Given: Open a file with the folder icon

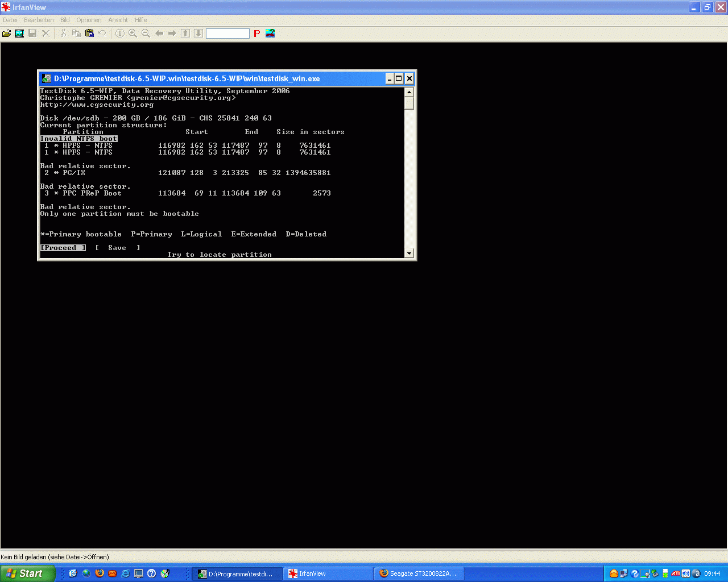Looking at the screenshot, I should (x=7, y=34).
